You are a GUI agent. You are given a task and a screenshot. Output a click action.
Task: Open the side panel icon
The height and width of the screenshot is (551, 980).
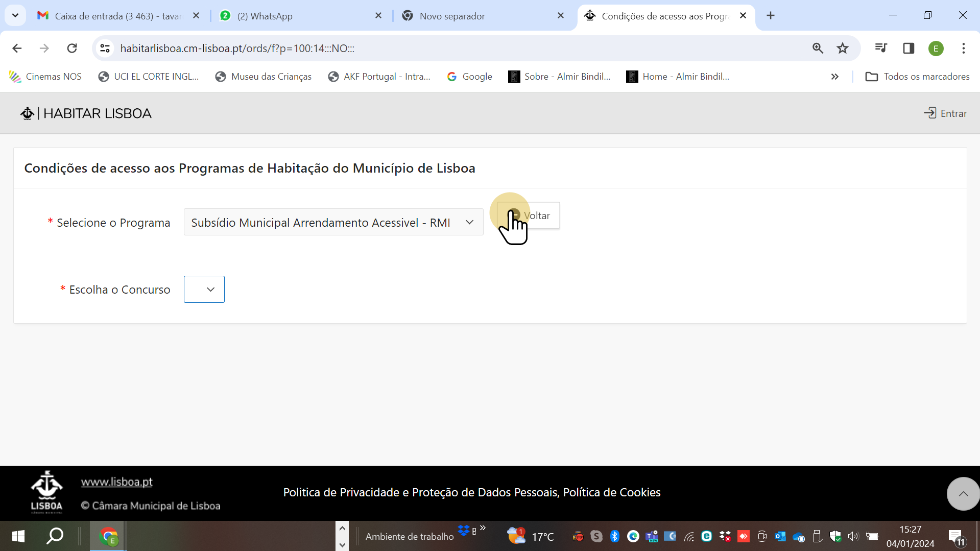pyautogui.click(x=909, y=48)
